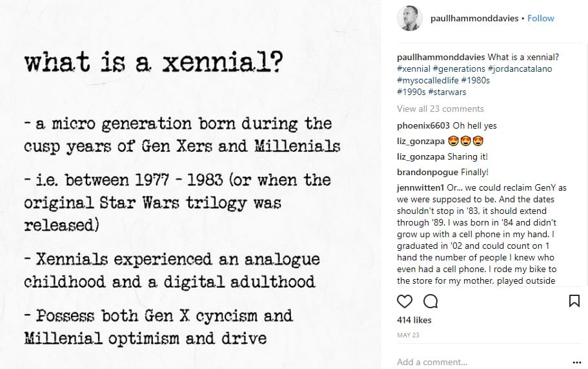Follow paullhammonddavies
Image resolution: width=588 pixels, height=369 pixels.
(540, 18)
